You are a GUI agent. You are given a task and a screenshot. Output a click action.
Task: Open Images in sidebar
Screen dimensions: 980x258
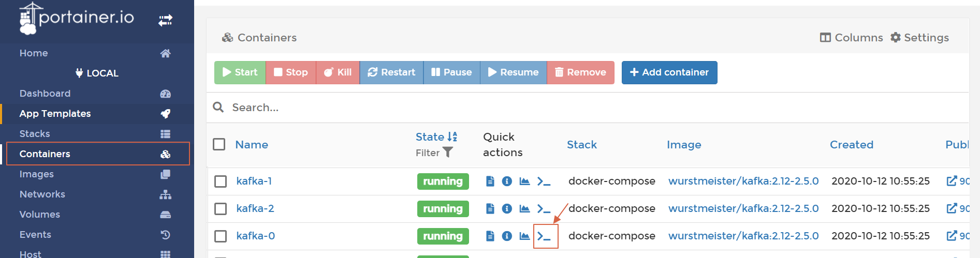pyautogui.click(x=97, y=174)
